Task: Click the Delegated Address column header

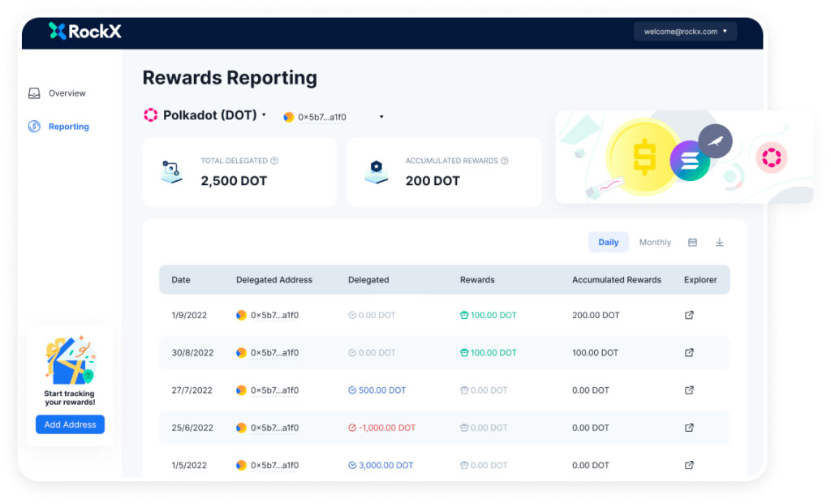Action: point(274,280)
